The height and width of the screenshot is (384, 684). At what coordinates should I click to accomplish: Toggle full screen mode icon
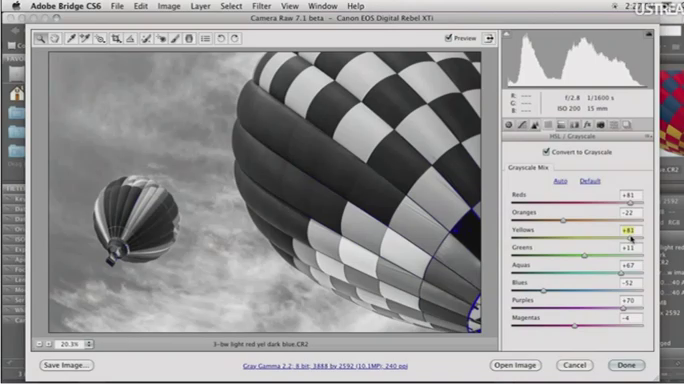click(489, 38)
